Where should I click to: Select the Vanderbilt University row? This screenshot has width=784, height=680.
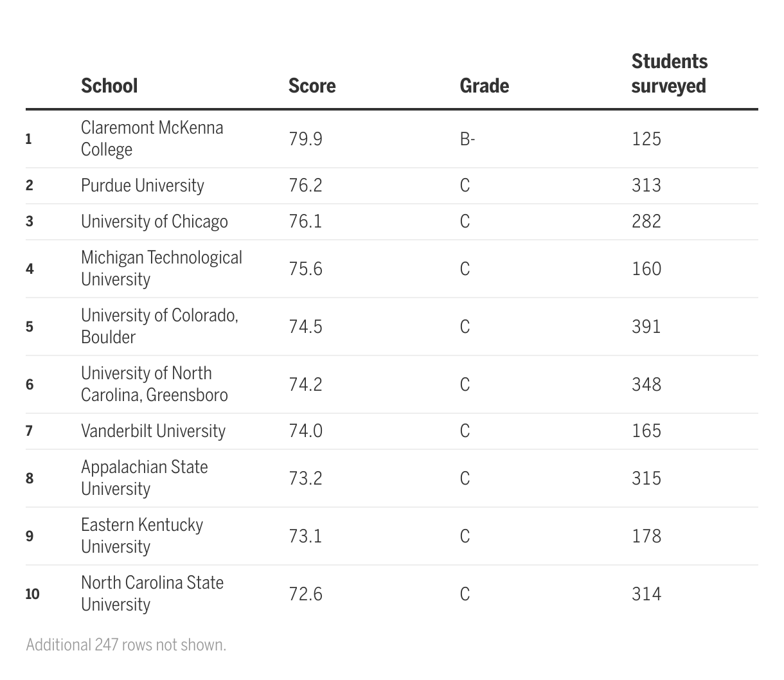pyautogui.click(x=153, y=431)
